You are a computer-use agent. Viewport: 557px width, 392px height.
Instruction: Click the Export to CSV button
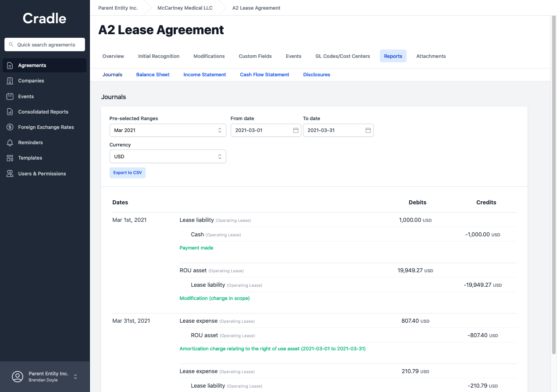127,172
